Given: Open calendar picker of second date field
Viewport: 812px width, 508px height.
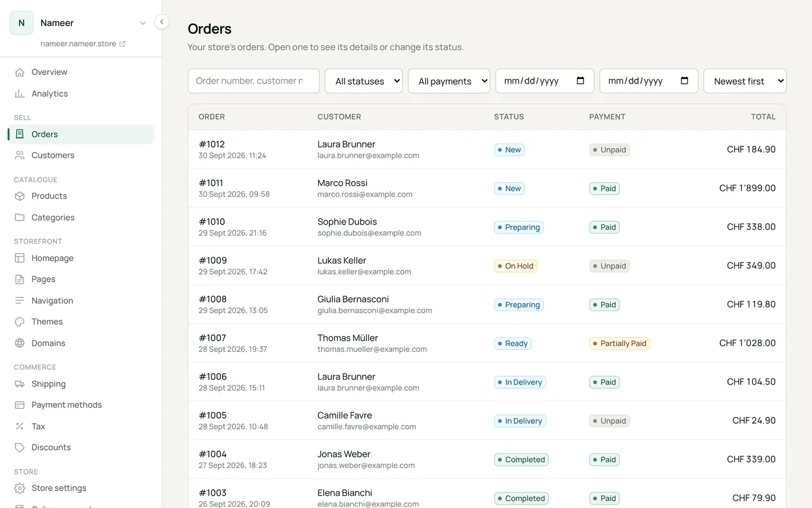Looking at the screenshot, I should 684,81.
